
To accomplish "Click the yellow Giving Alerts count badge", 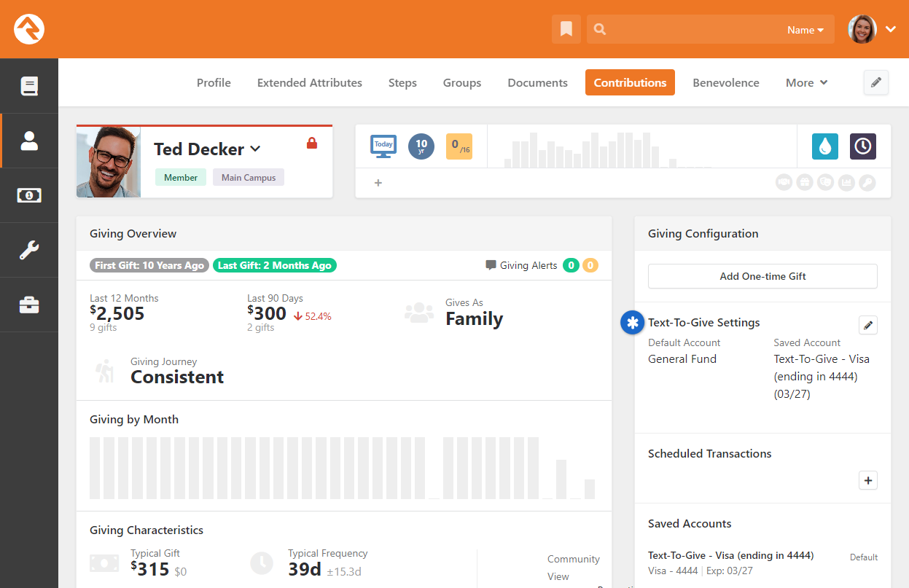I will (x=590, y=265).
